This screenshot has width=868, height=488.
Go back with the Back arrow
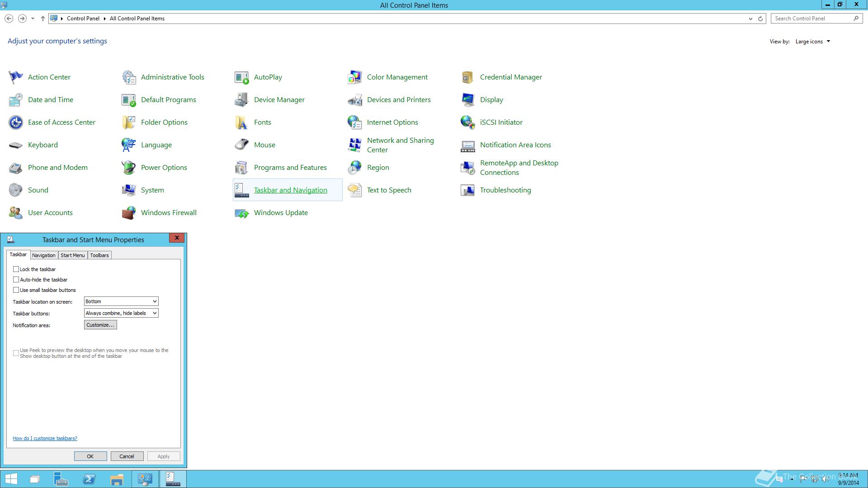[9, 19]
